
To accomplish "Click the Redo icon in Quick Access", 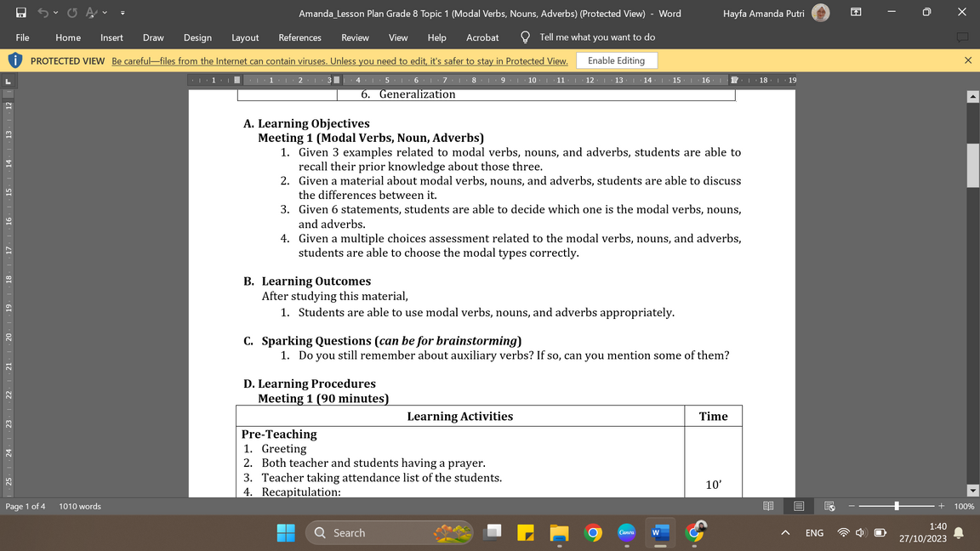I will 72,13.
